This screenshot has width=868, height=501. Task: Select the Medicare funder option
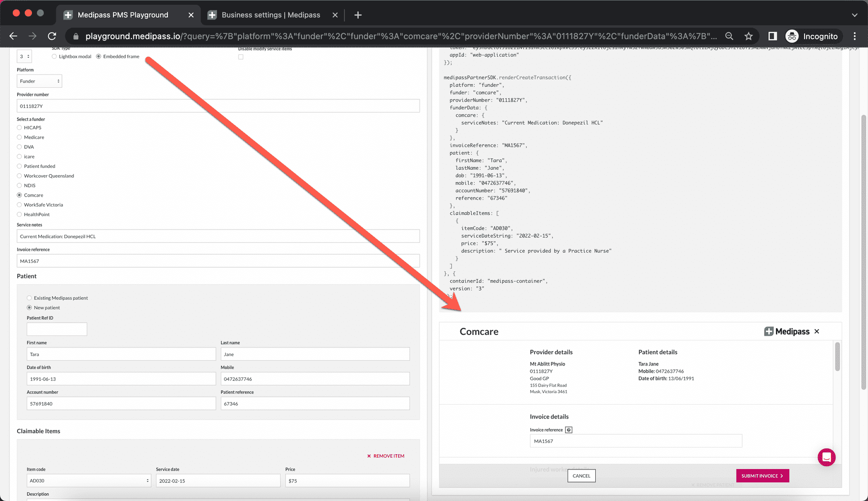click(x=20, y=137)
